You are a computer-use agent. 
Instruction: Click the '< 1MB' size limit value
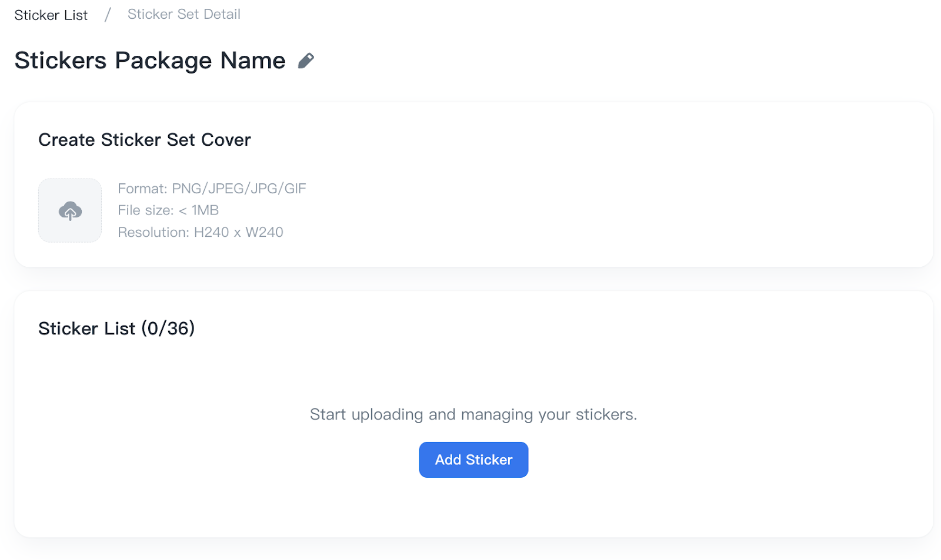click(x=199, y=210)
